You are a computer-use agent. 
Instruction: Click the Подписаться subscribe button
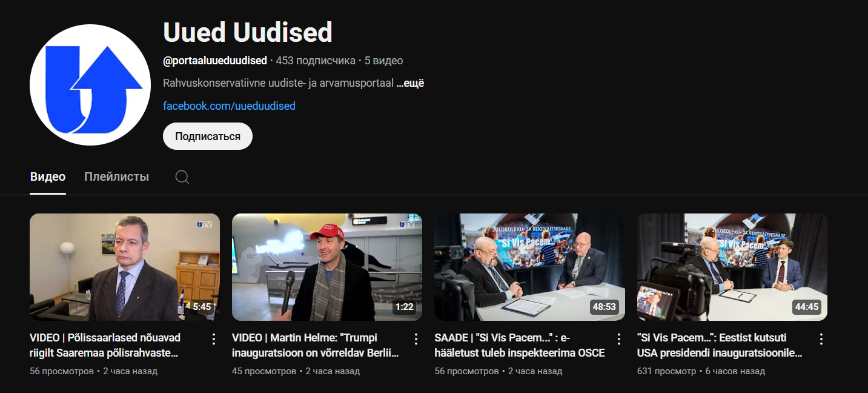coord(208,136)
